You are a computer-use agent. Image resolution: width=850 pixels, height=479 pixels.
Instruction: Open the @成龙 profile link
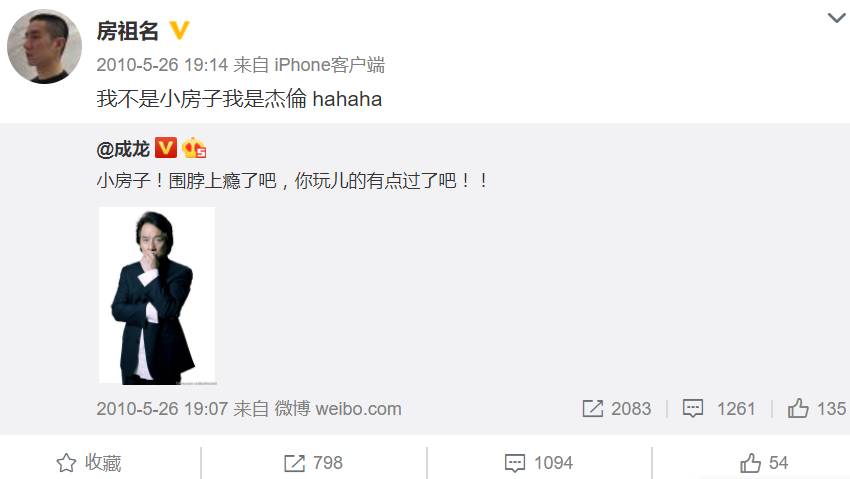(123, 148)
